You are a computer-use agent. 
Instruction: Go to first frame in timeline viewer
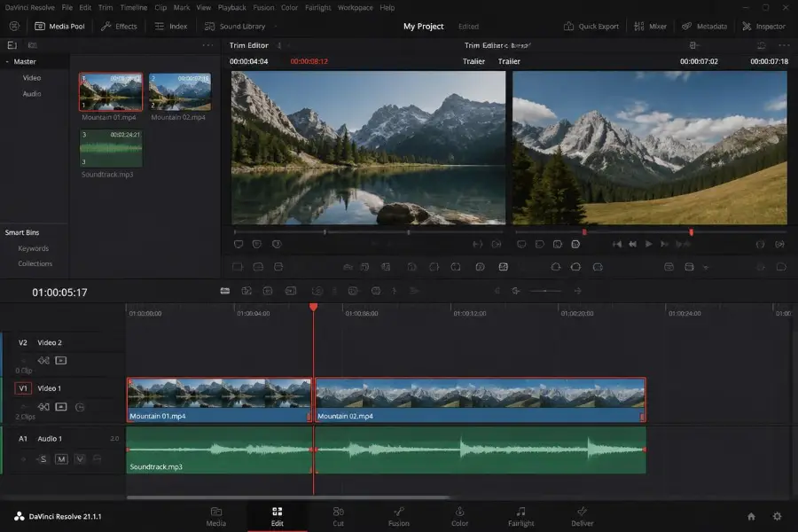[616, 245]
